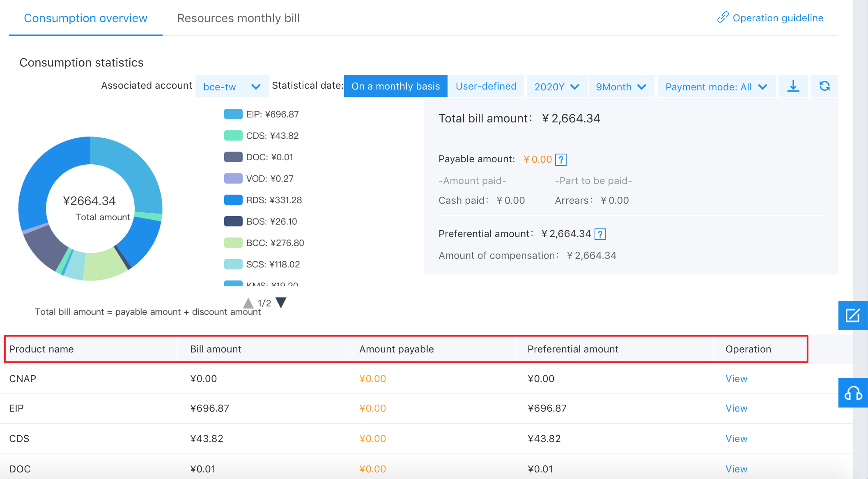Switch to Resources monthly bill tab
This screenshot has height=479, width=868.
(x=238, y=18)
